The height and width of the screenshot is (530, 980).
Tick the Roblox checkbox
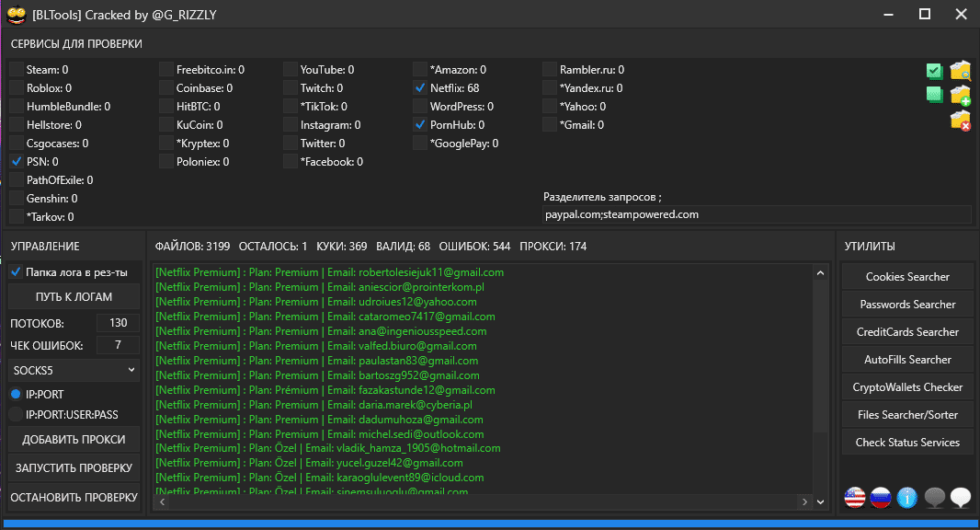(17, 88)
